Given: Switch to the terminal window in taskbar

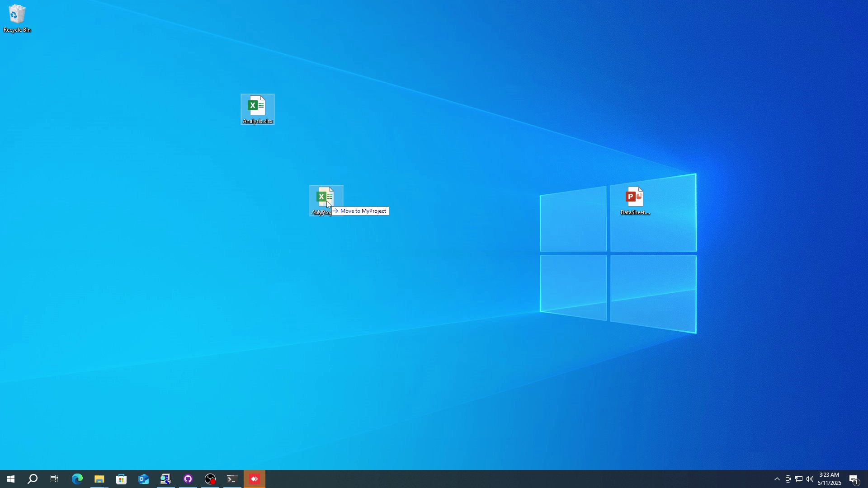Looking at the screenshot, I should 232,479.
